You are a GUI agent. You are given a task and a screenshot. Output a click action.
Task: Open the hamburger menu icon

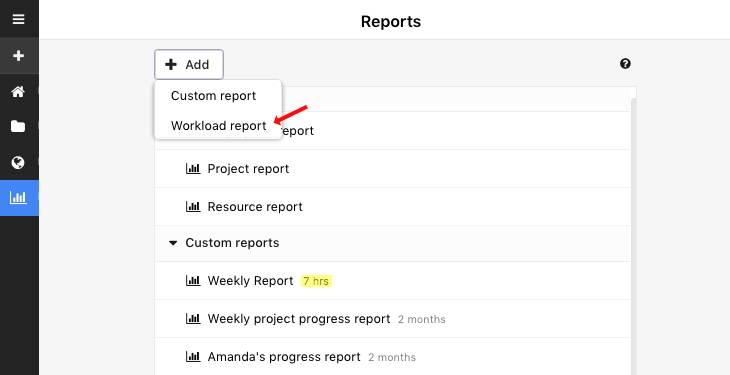click(x=19, y=19)
